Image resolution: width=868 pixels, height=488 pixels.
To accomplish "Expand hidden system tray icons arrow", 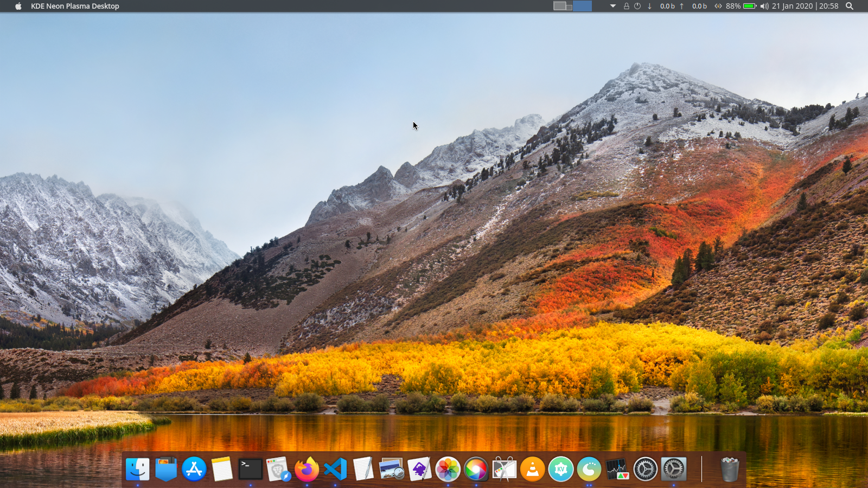I will 613,6.
